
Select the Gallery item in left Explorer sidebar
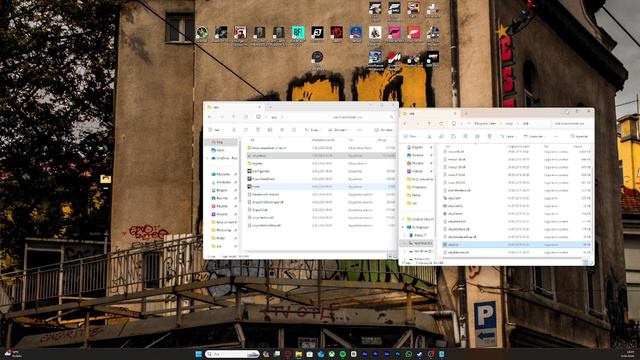click(220, 150)
